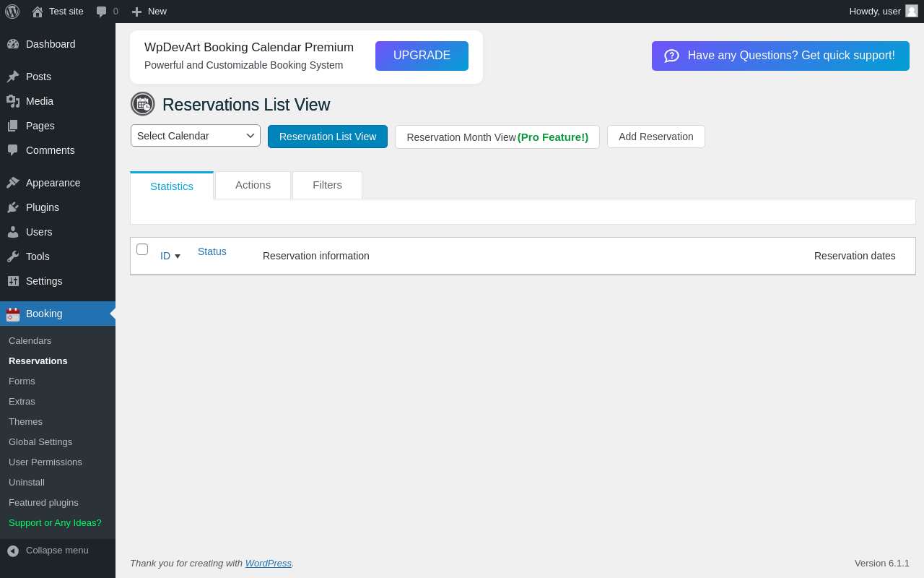The width and height of the screenshot is (924, 578).
Task: Click the Reservation information column header
Action: 316,256
